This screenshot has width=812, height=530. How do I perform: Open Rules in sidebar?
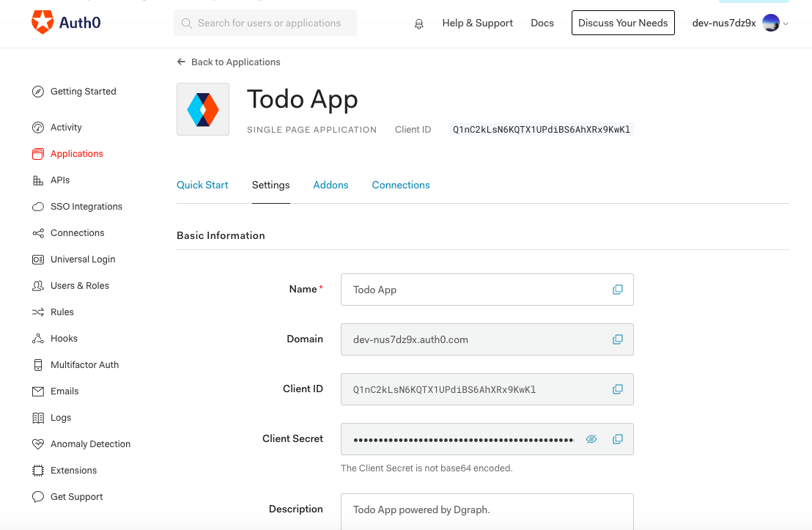pos(62,312)
